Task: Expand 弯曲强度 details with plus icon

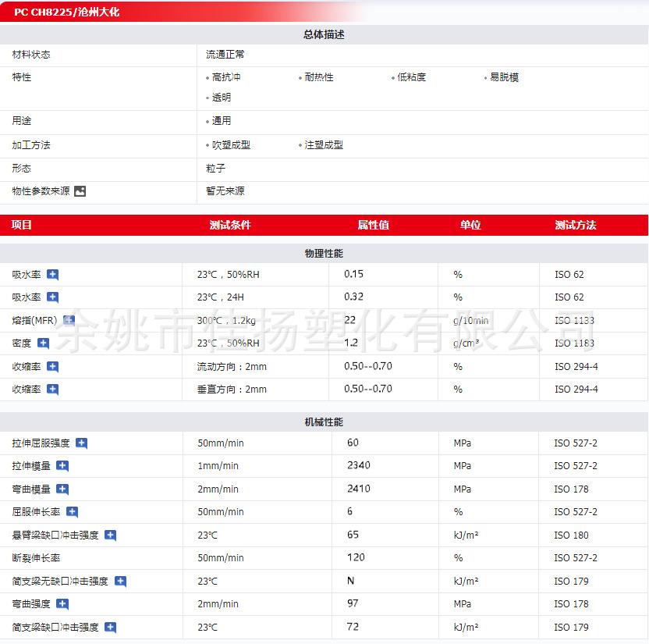Action: (x=62, y=604)
